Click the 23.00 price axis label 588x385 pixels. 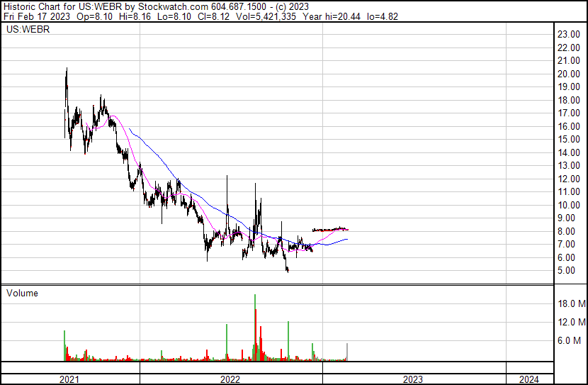point(569,34)
